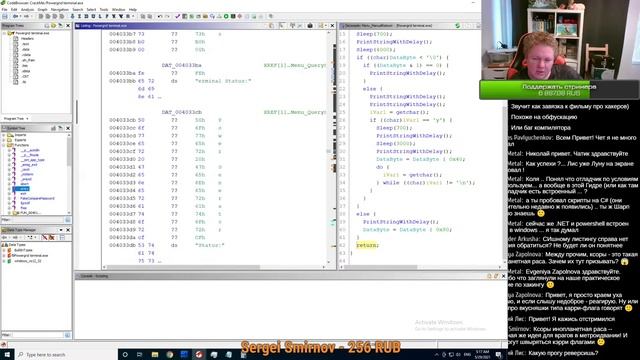Open the Search menu
640x360 pixels.
coord(78,9)
